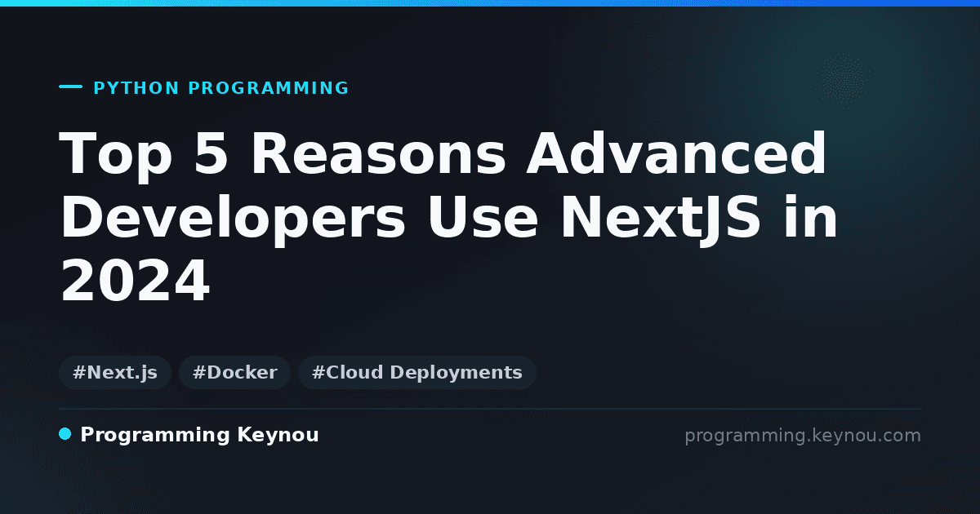Click the Programming Keynou brand name
Viewport: 980px width, 514px height.
click(x=199, y=435)
